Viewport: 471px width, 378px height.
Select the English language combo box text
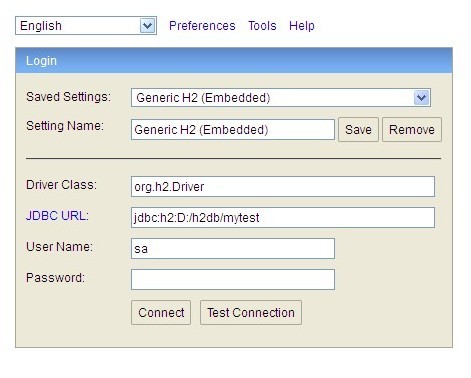(41, 26)
